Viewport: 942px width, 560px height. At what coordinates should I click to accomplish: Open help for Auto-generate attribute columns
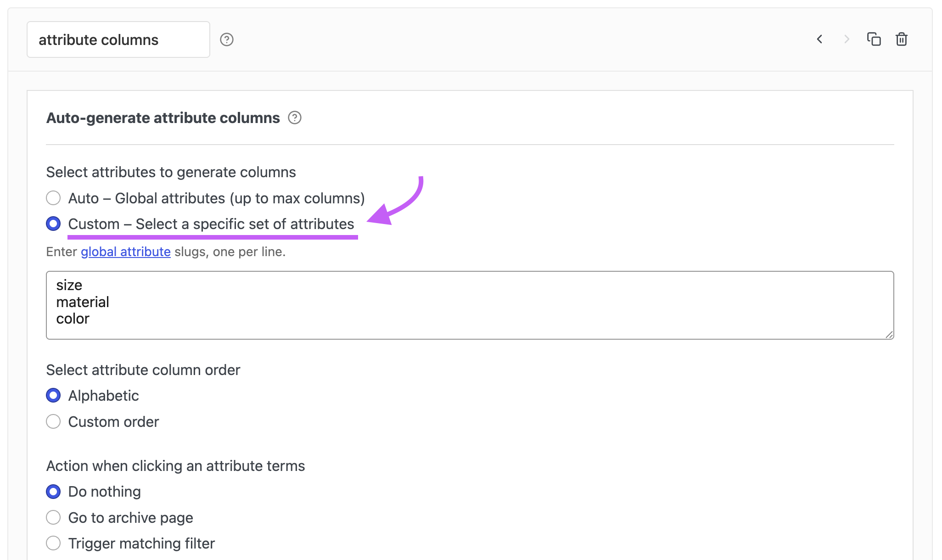click(295, 118)
